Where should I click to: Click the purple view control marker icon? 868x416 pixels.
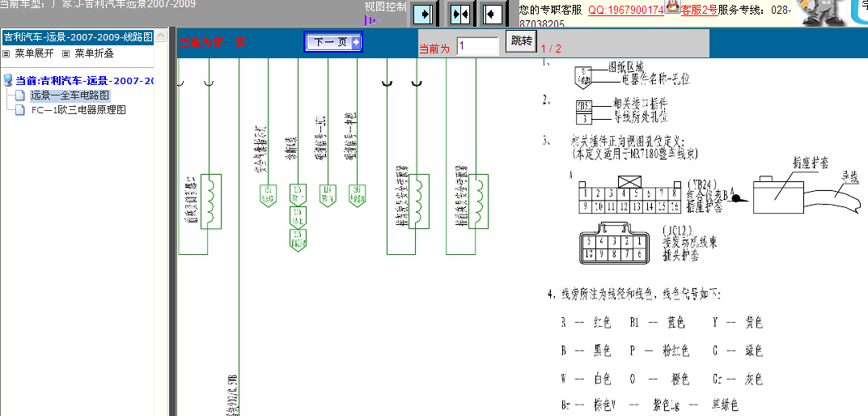point(372,20)
